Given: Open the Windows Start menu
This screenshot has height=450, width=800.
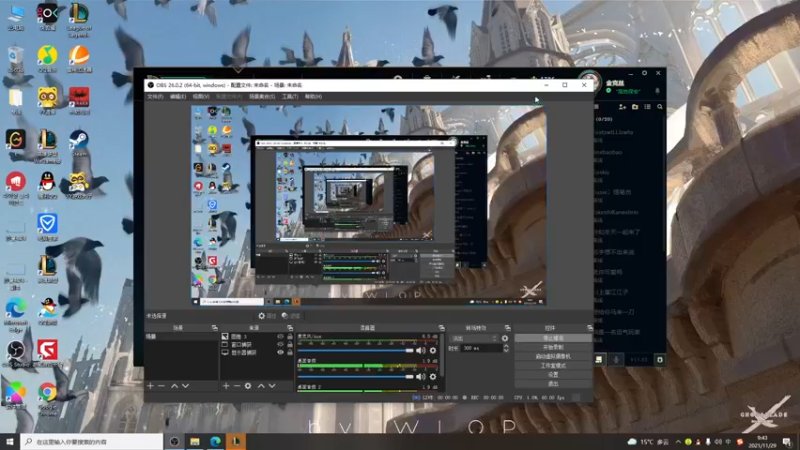Looking at the screenshot, I should pyautogui.click(x=10, y=442).
